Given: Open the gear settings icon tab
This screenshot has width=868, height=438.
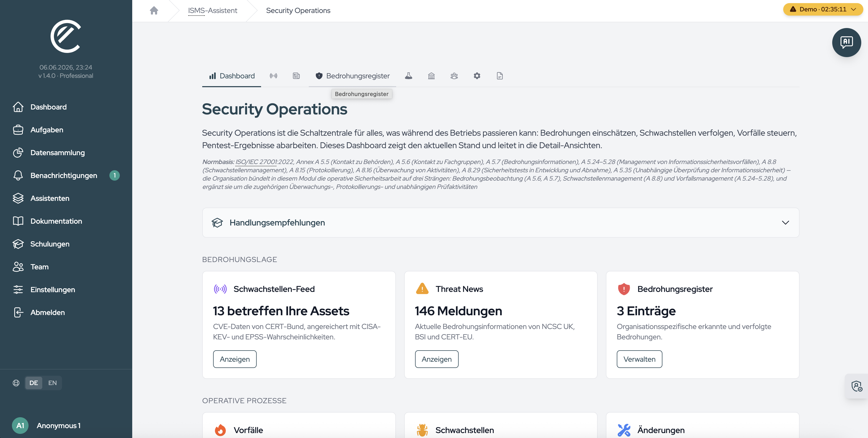Looking at the screenshot, I should [x=477, y=76].
